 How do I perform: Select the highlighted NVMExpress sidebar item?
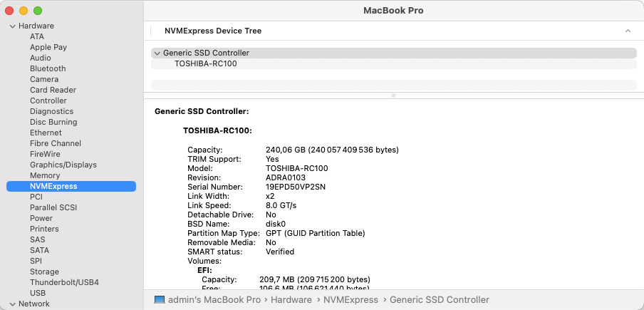pos(71,186)
